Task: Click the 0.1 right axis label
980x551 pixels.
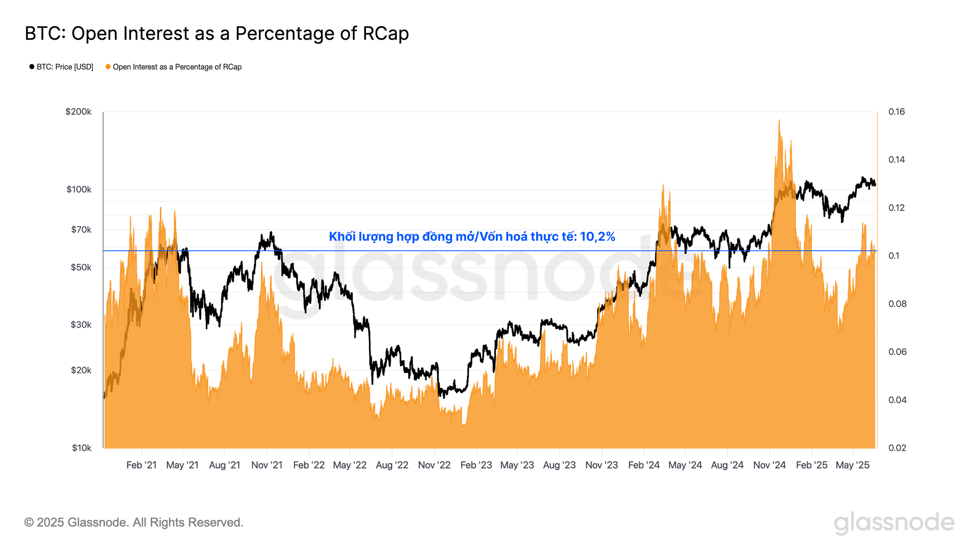Action: tap(894, 256)
